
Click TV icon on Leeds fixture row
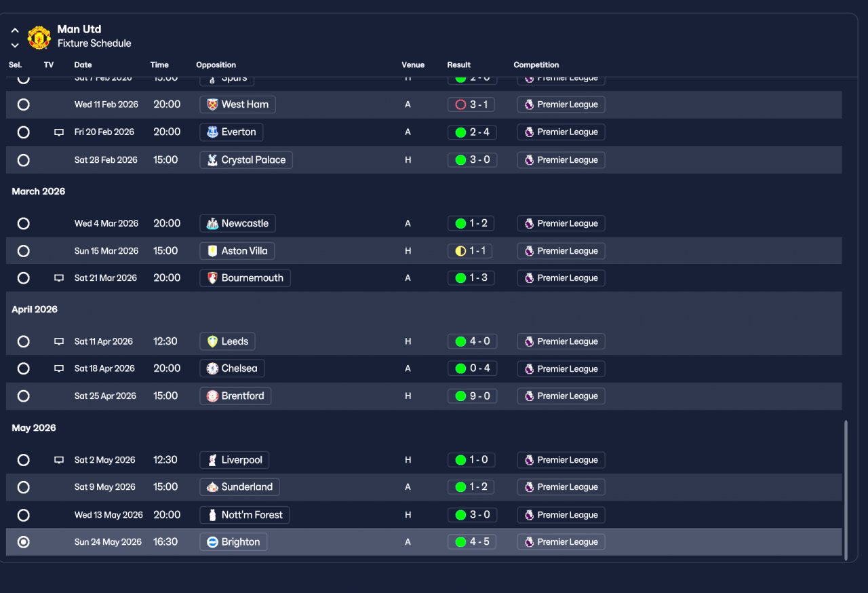click(x=59, y=341)
